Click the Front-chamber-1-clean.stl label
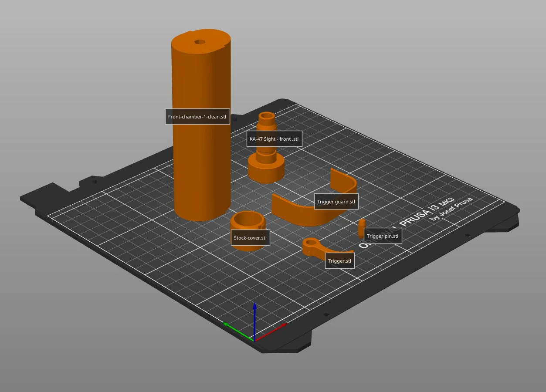The width and height of the screenshot is (546, 392). pyautogui.click(x=197, y=117)
